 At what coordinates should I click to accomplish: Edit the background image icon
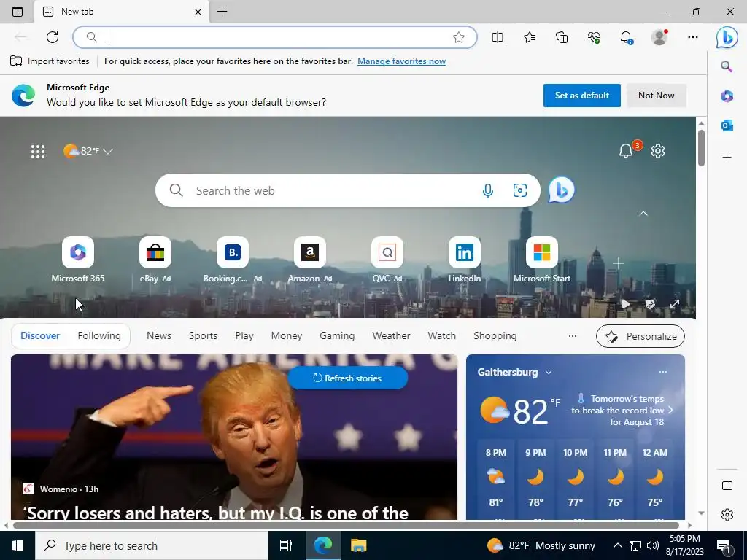tap(650, 304)
